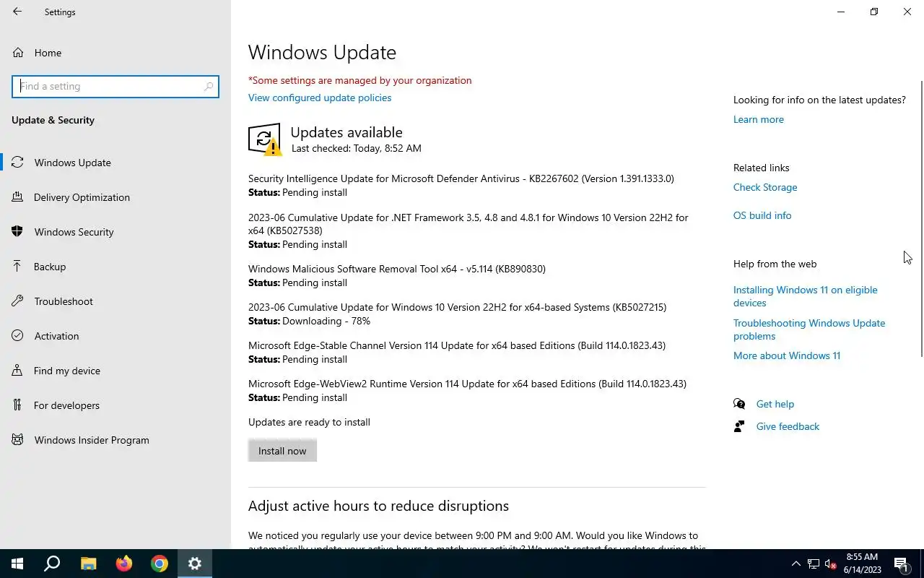The height and width of the screenshot is (578, 924).
Task: Click the back arrow in Settings header
Action: (x=17, y=12)
